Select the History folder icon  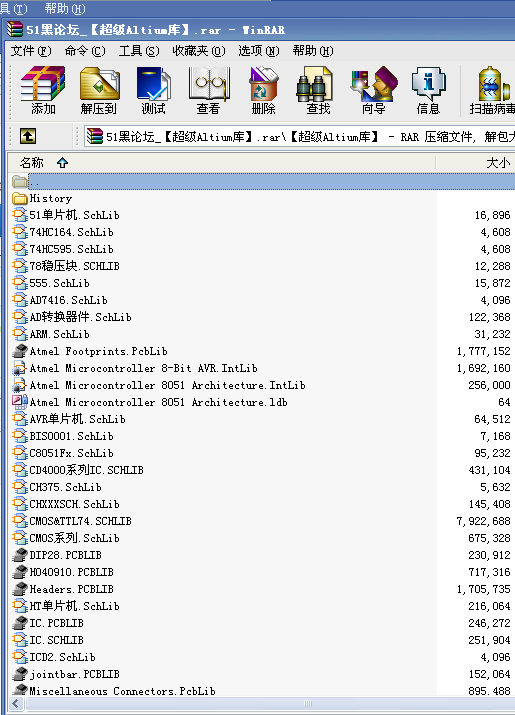[20, 198]
